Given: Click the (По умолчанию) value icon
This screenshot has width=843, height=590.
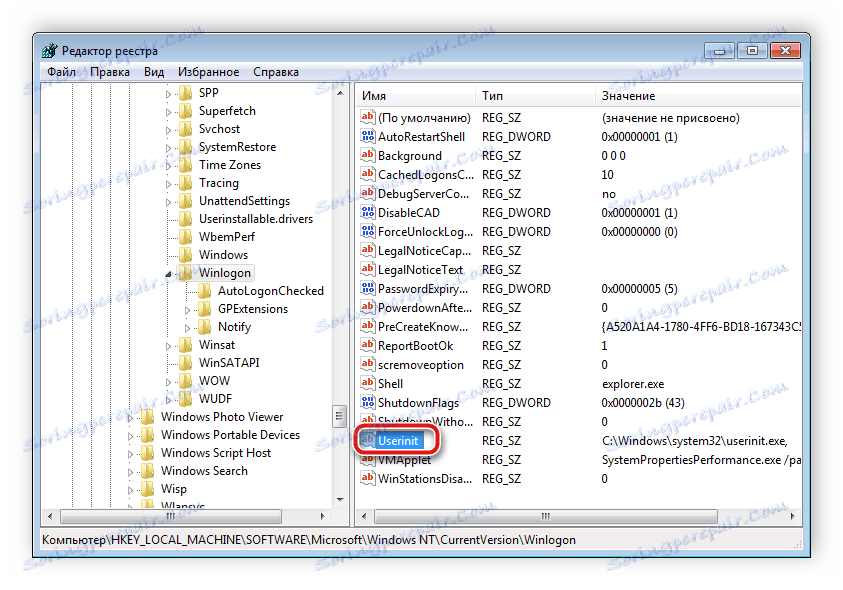Looking at the screenshot, I should click(368, 117).
